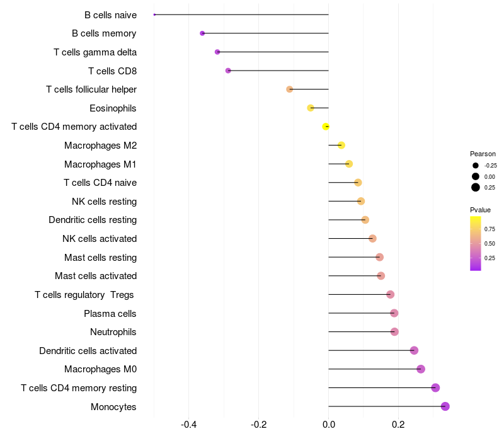The image size is (504, 441).
Task: Click the Pvalue legend title
Action: [x=480, y=210]
